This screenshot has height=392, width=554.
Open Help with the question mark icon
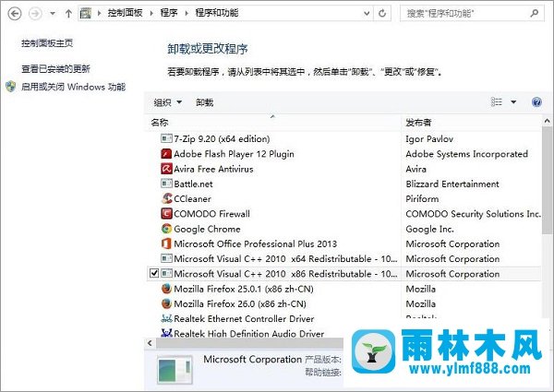click(x=536, y=102)
